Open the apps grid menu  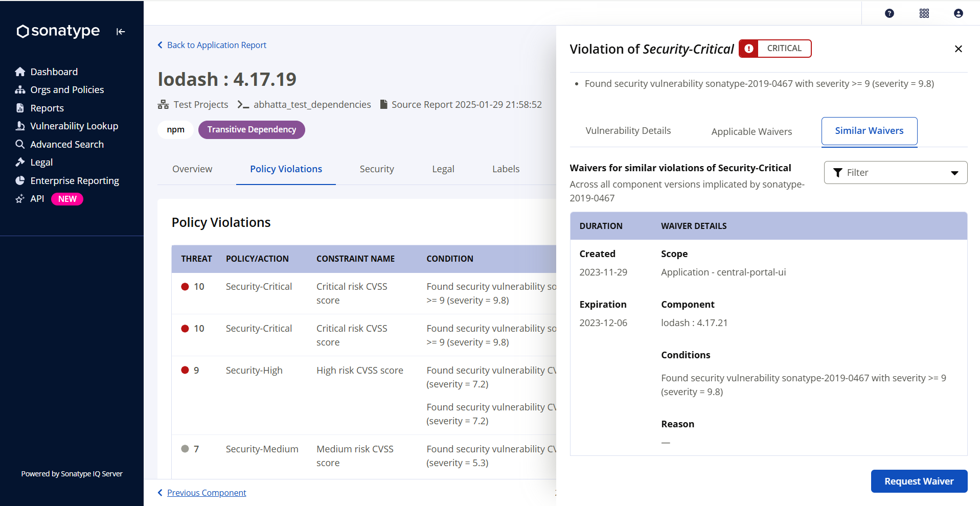click(x=924, y=13)
